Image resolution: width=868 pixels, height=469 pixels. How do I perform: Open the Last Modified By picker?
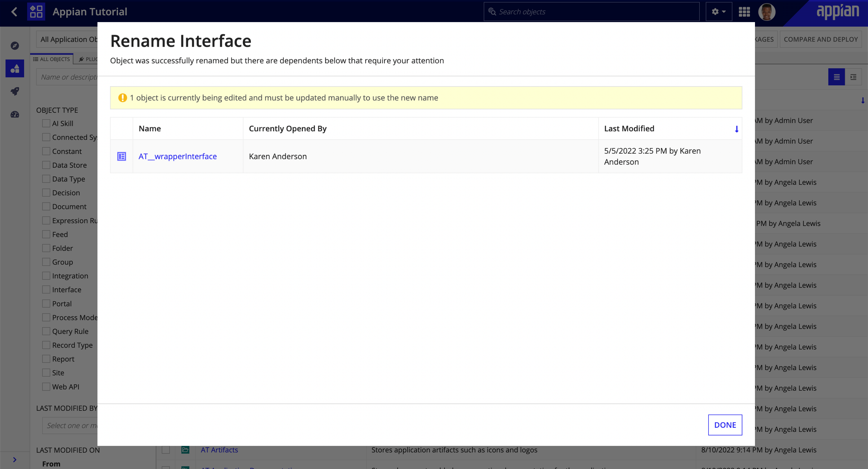click(x=70, y=426)
